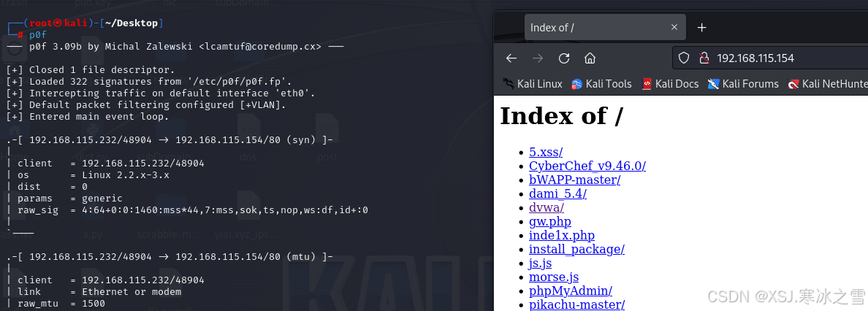The width and height of the screenshot is (868, 311).
Task: Open the morse.js file link
Action: [554, 277]
